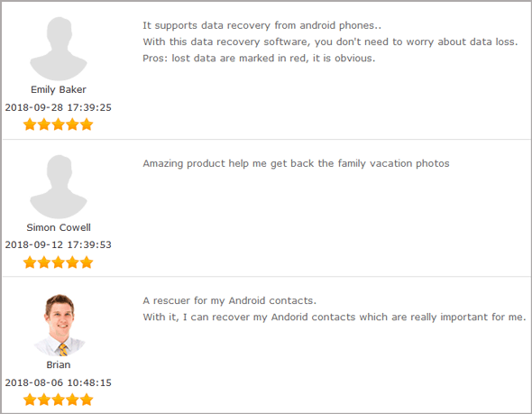The width and height of the screenshot is (532, 414).
Task: Click the 2018-08-06 10:48:15 timestamp
Action: click(x=58, y=382)
